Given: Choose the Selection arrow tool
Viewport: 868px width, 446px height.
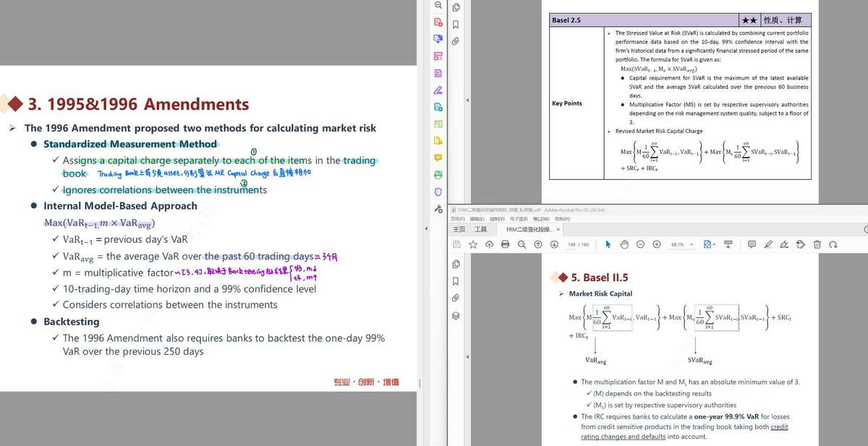Looking at the screenshot, I should pos(608,244).
